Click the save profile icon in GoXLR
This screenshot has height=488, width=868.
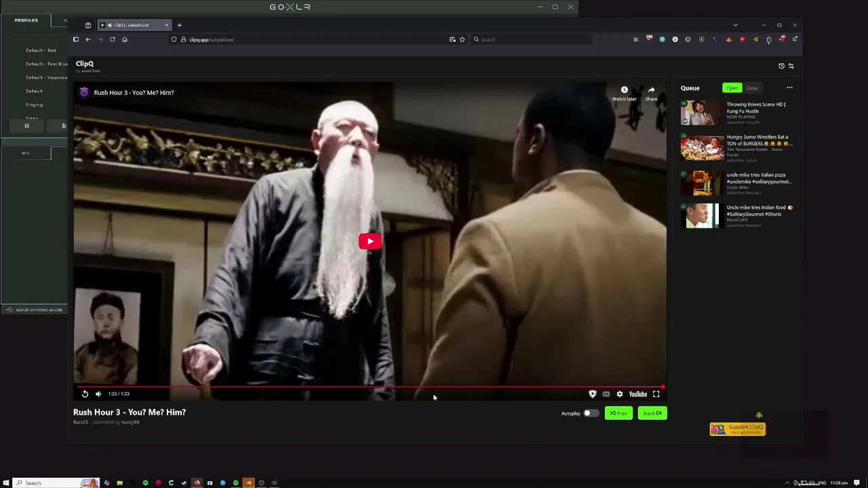tap(26, 125)
